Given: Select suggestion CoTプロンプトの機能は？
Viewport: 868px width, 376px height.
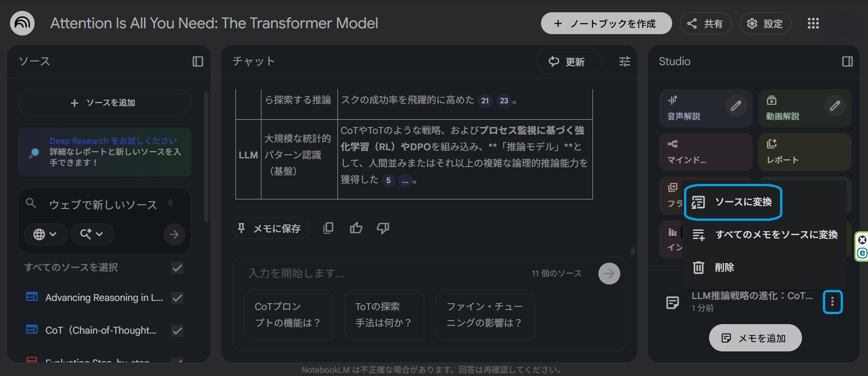Looking at the screenshot, I should pos(288,315).
